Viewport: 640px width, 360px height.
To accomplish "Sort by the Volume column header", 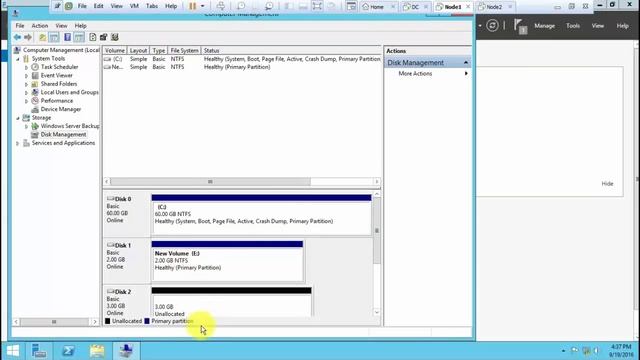I will tap(115, 51).
